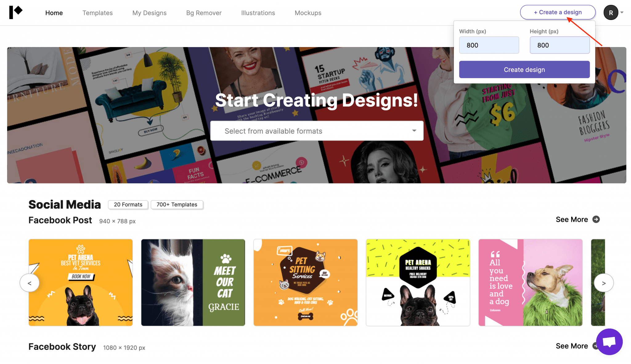Open the Pet Sitting Services template
This screenshot has height=364, width=631.
305,282
